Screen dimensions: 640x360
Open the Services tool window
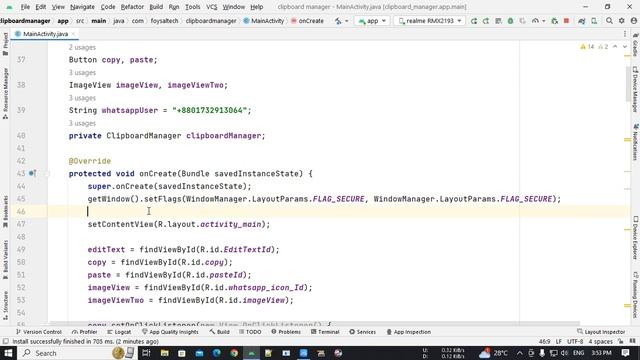[362, 332]
